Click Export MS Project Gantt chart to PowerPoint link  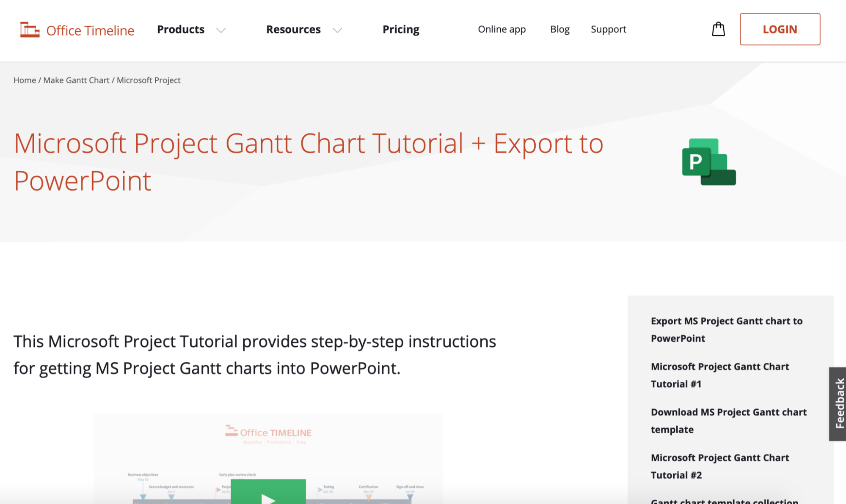(727, 329)
